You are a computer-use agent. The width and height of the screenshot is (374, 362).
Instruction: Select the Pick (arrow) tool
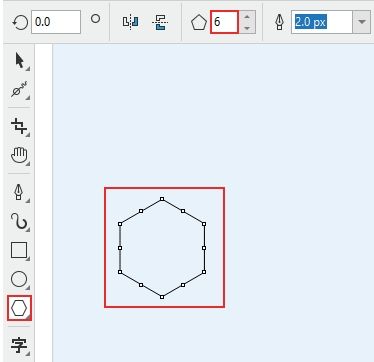(19, 61)
